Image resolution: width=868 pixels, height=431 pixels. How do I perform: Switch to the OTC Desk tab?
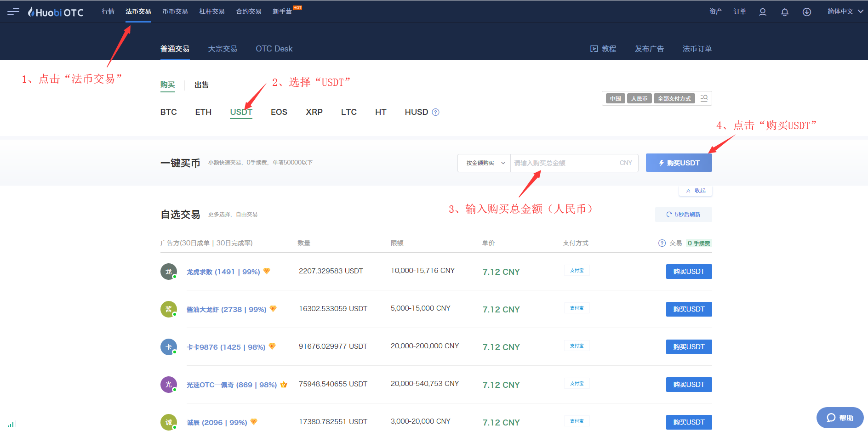(x=274, y=49)
